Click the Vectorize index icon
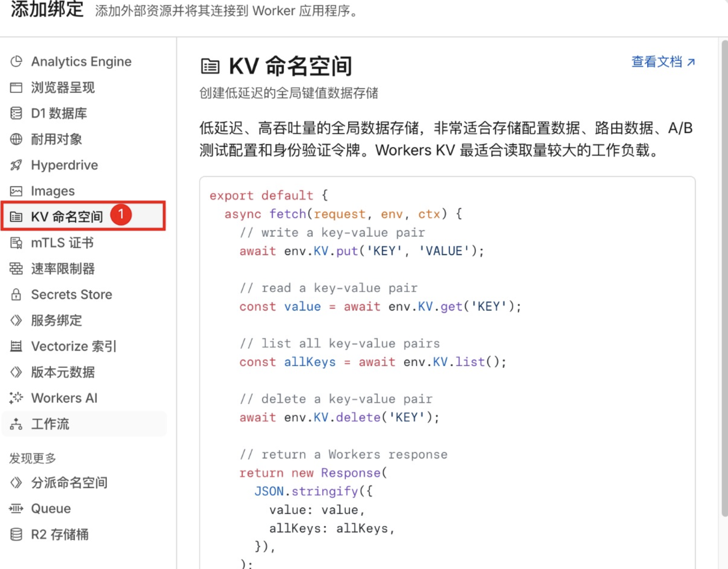Viewport: 728px width, 569px height. [16, 346]
